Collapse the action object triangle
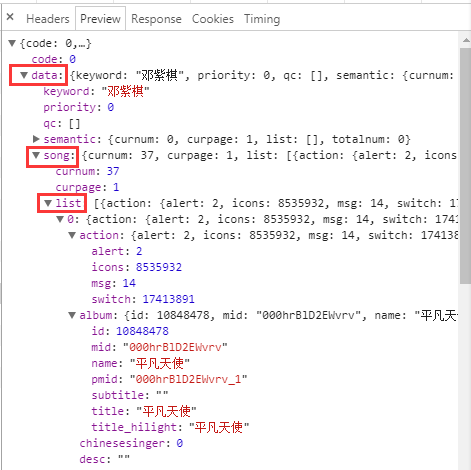The width and height of the screenshot is (471, 470). (72, 235)
